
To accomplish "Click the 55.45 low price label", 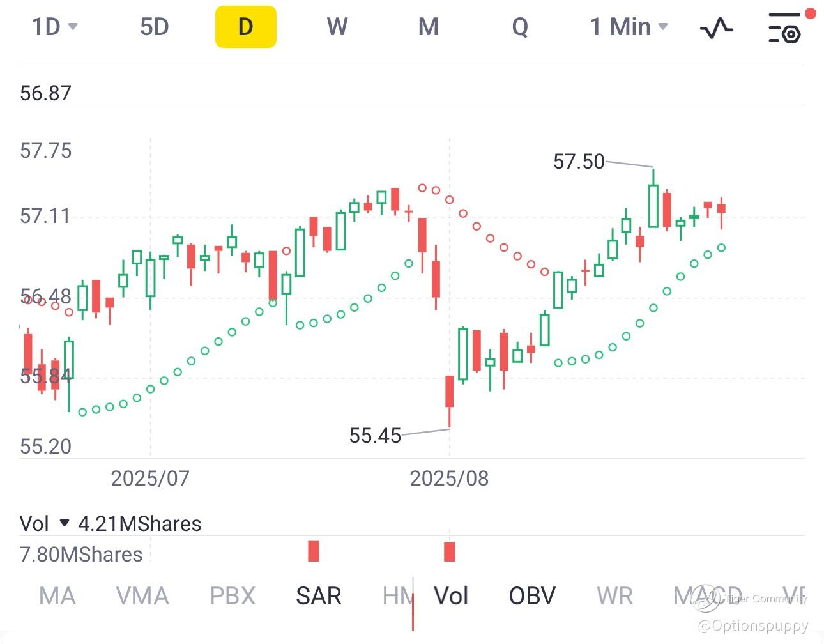I will (375, 436).
